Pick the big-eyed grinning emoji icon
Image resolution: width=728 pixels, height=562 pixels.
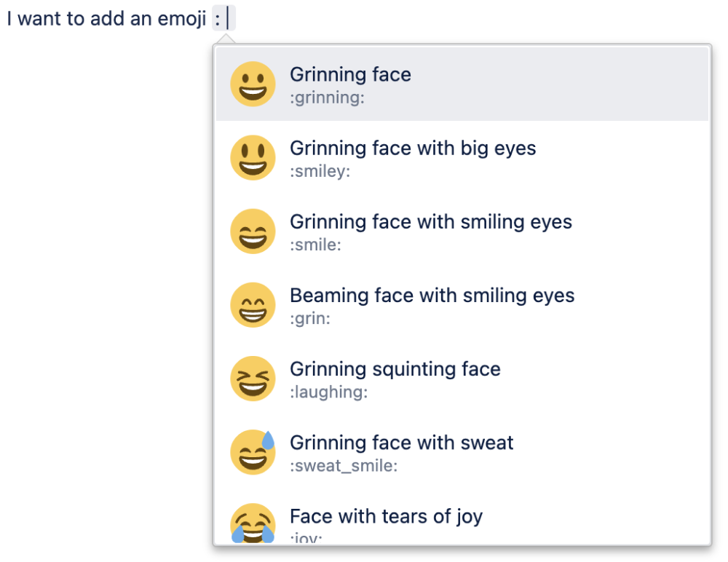coord(253,158)
